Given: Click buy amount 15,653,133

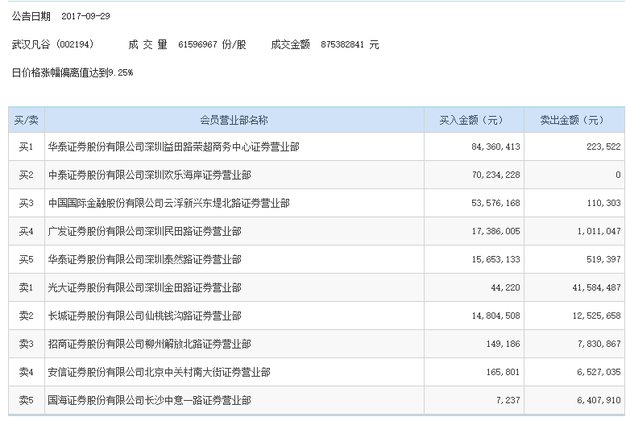Looking at the screenshot, I should tap(496, 260).
